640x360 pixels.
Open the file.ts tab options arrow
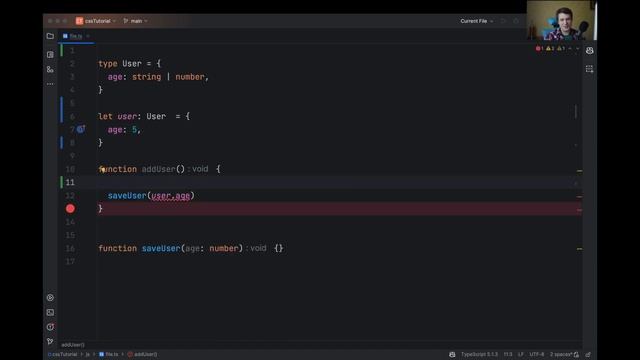coord(88,36)
